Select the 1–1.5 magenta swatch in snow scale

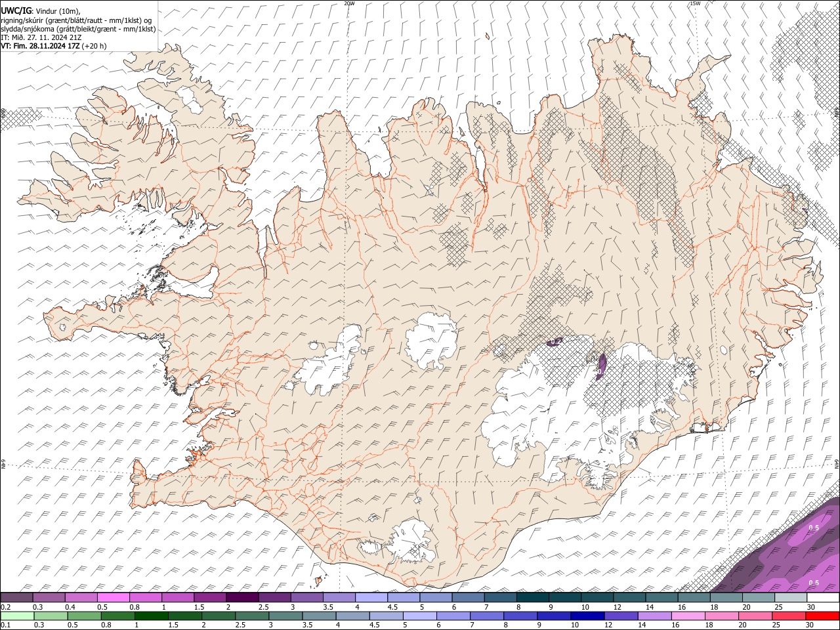[177, 598]
